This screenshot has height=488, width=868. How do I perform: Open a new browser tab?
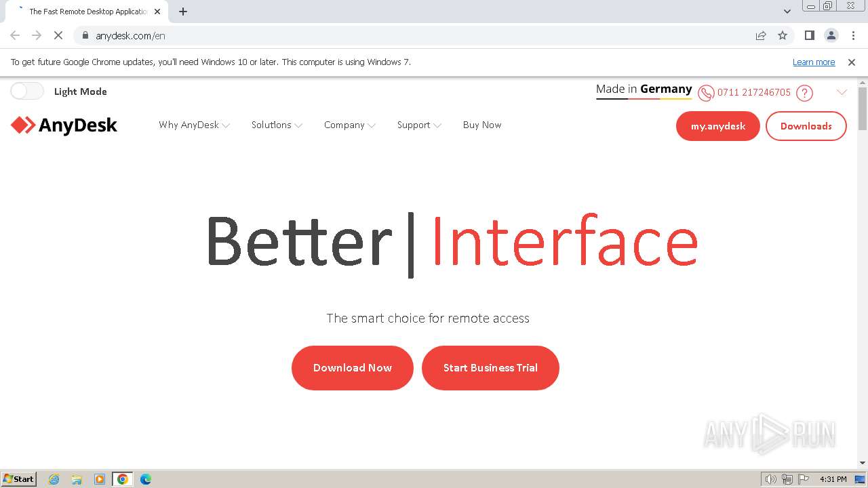(x=182, y=12)
